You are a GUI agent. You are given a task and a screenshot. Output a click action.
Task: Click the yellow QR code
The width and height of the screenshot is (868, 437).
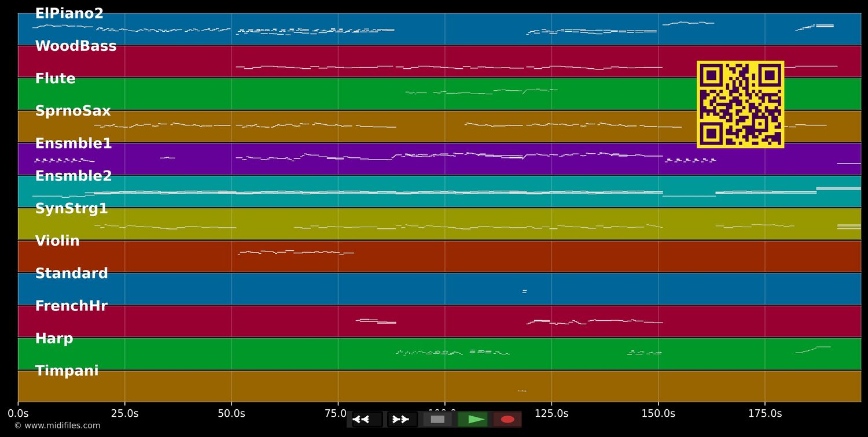point(740,105)
